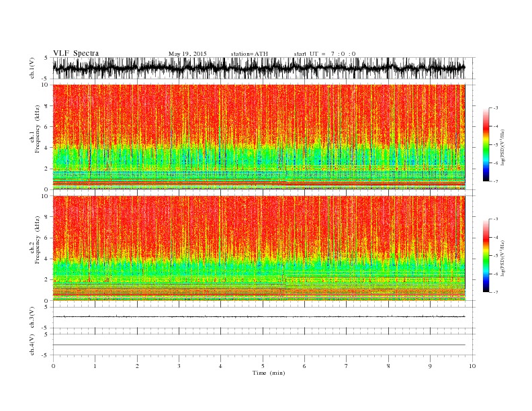Click the "-7" label on ch.1 color bar

click(496, 181)
